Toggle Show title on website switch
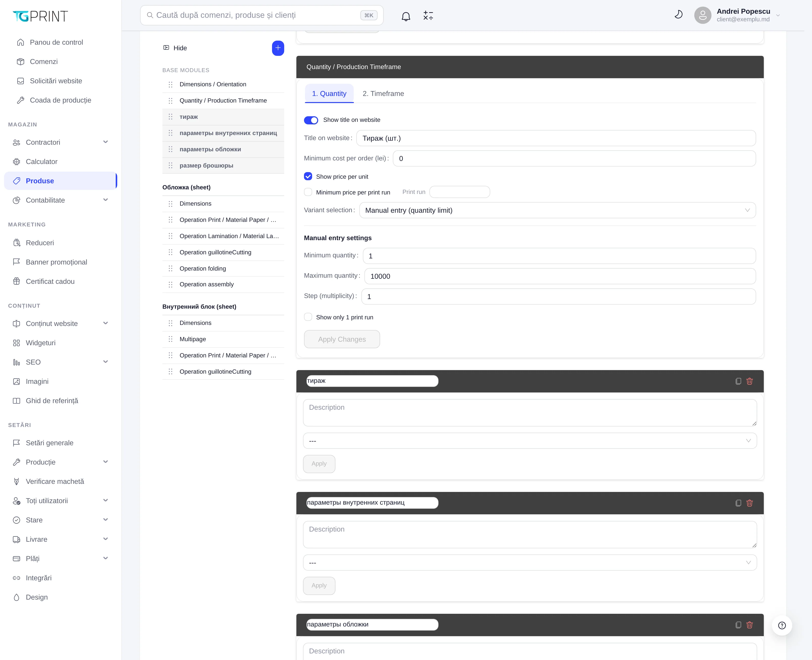The image size is (812, 660). tap(311, 120)
